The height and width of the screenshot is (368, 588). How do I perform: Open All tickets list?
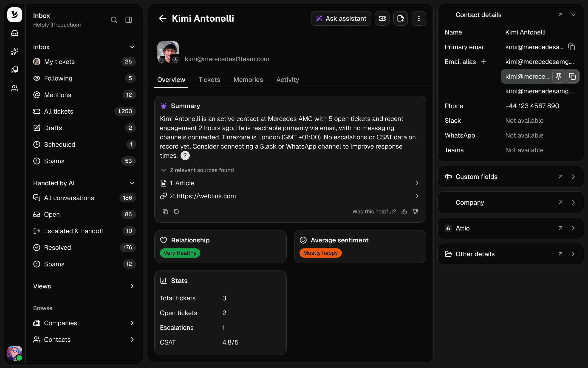click(84, 111)
